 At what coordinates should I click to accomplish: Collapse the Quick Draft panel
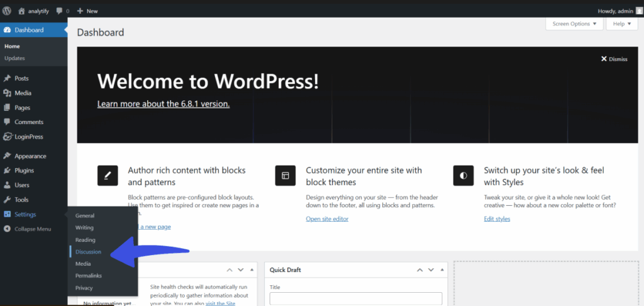(442, 270)
